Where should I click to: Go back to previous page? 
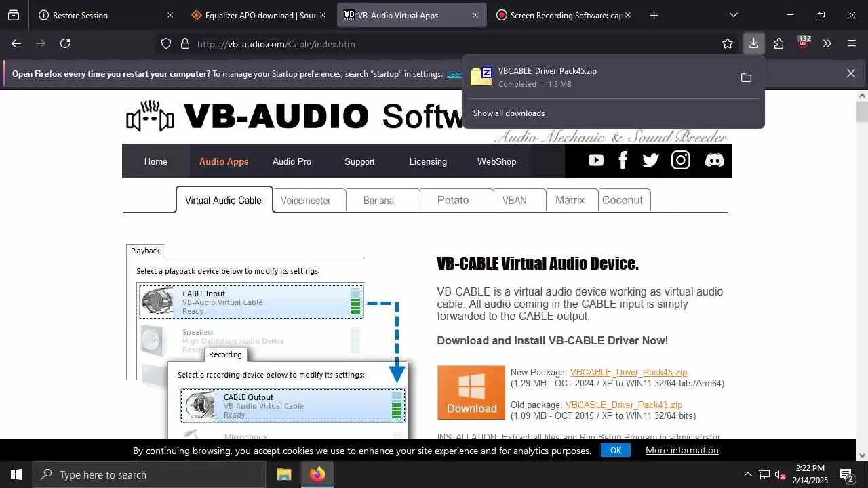coord(16,43)
